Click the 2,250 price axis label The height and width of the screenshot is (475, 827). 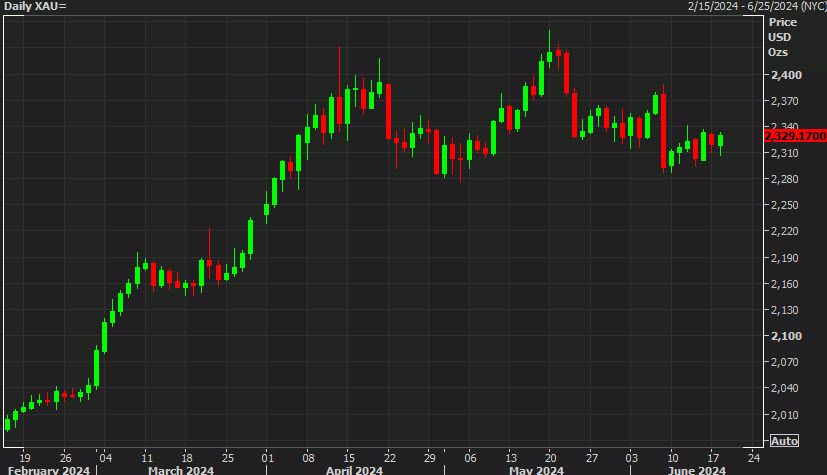(785, 205)
